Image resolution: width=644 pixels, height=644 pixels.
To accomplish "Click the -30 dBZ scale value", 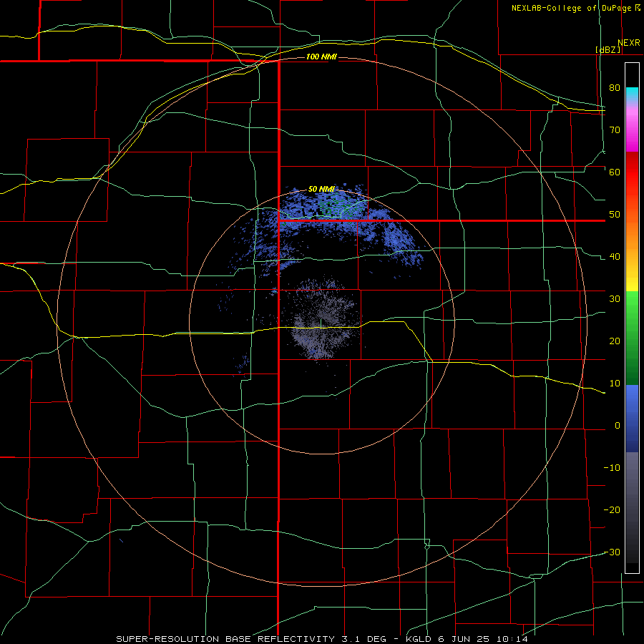I will click(x=612, y=552).
